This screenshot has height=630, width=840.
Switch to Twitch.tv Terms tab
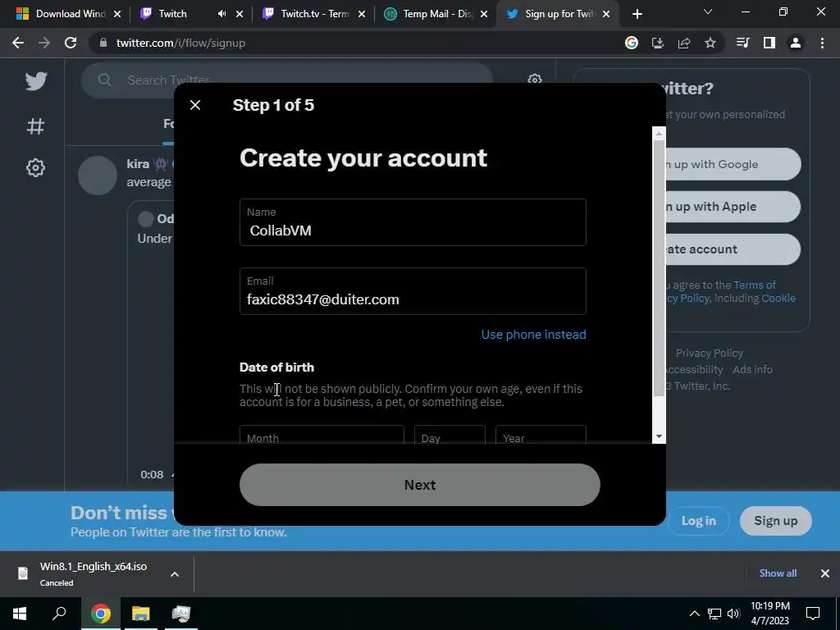click(314, 14)
